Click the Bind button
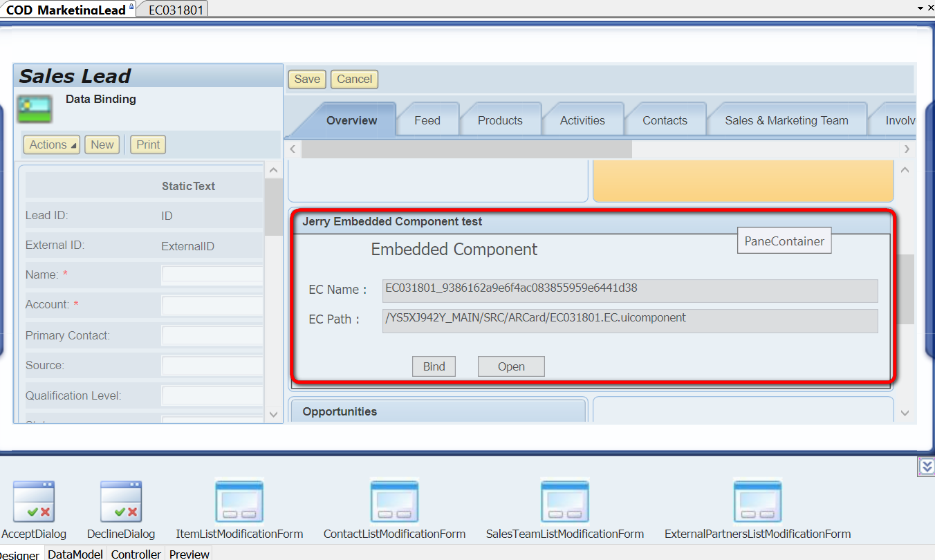 coord(434,366)
